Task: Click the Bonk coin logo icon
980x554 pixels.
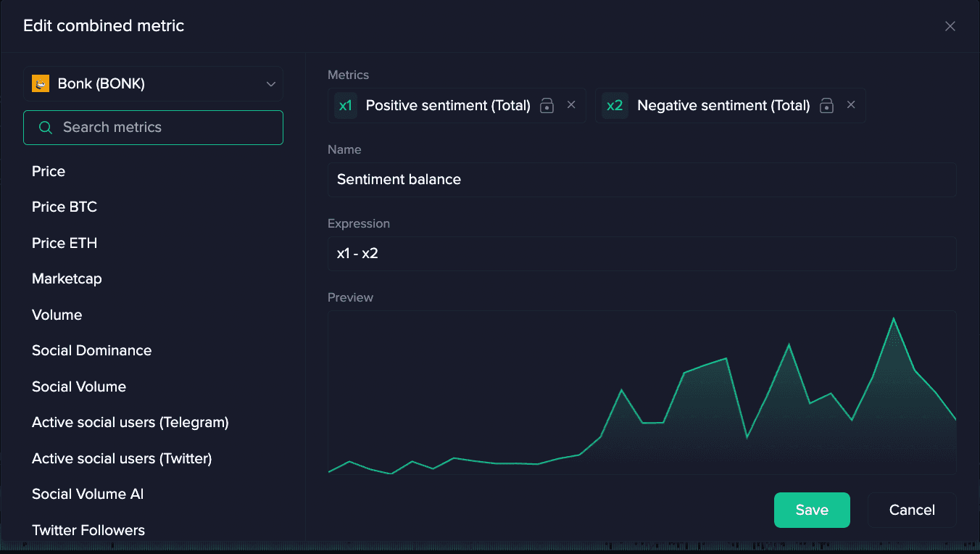Action: pos(41,84)
